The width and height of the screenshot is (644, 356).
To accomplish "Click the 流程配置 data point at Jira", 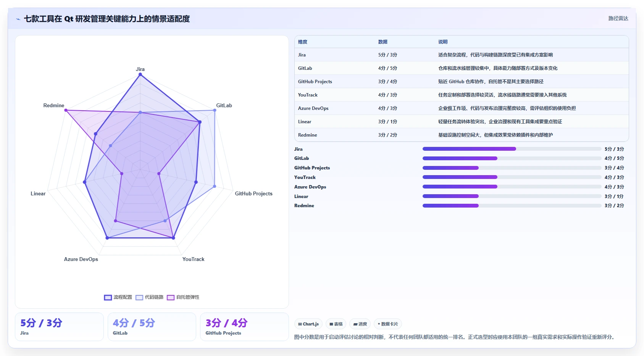I will pyautogui.click(x=140, y=74).
